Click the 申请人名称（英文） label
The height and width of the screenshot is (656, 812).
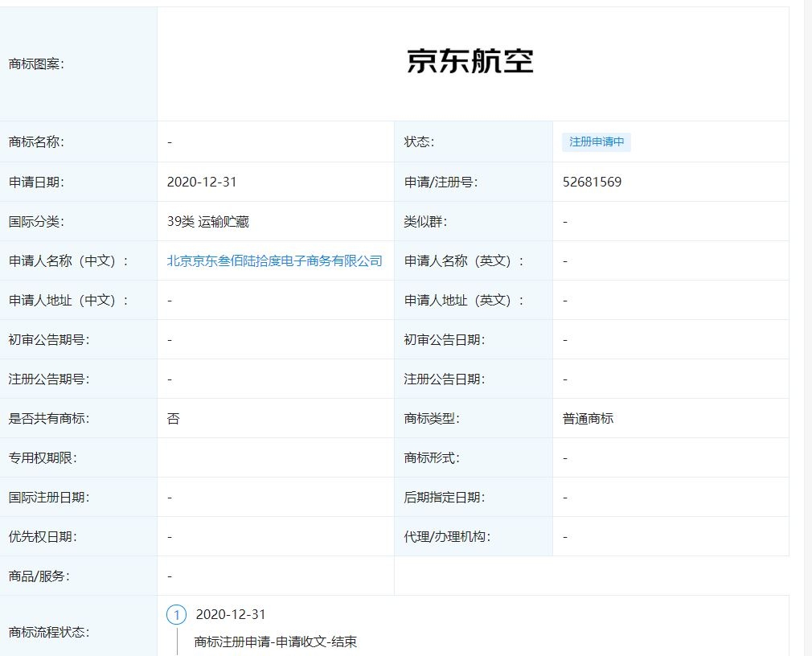click(464, 261)
